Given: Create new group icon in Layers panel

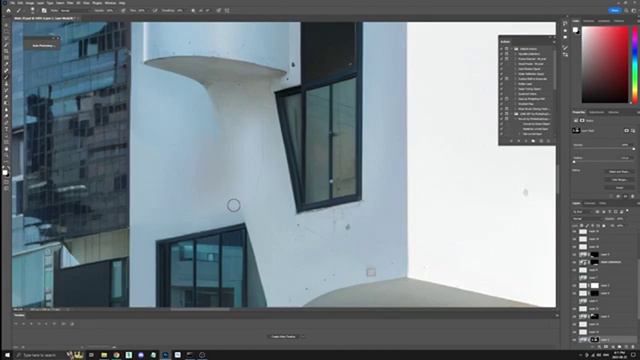Looking at the screenshot, I should pyautogui.click(x=619, y=346).
